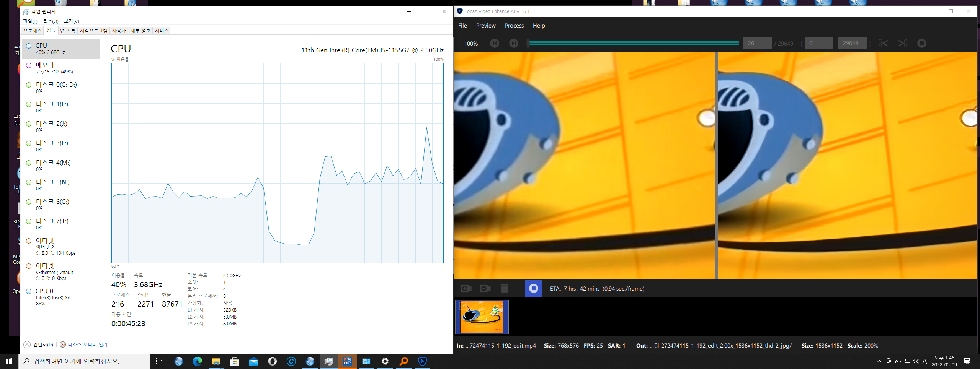Click the current frame field showing 26
Image resolution: width=980 pixels, height=369 pixels.
(757, 43)
